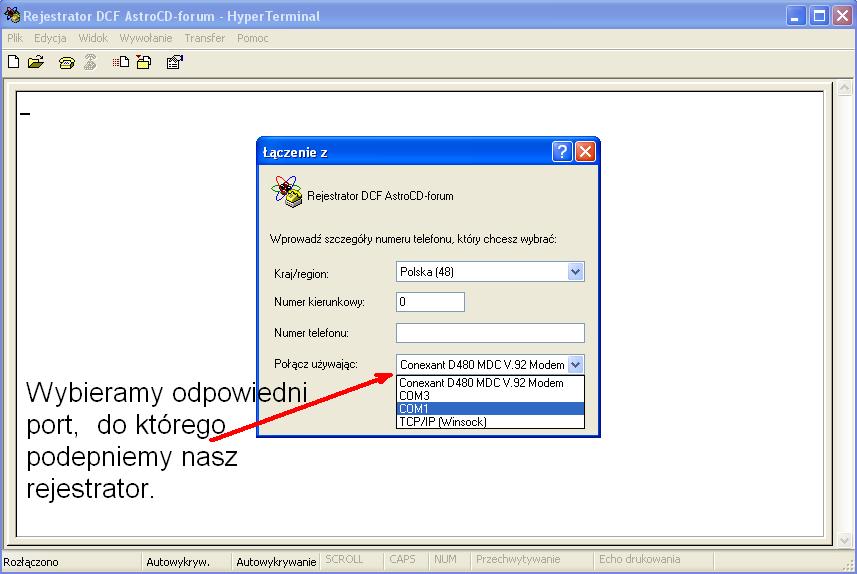
Task: Open the Transfer menu
Action: (x=204, y=38)
